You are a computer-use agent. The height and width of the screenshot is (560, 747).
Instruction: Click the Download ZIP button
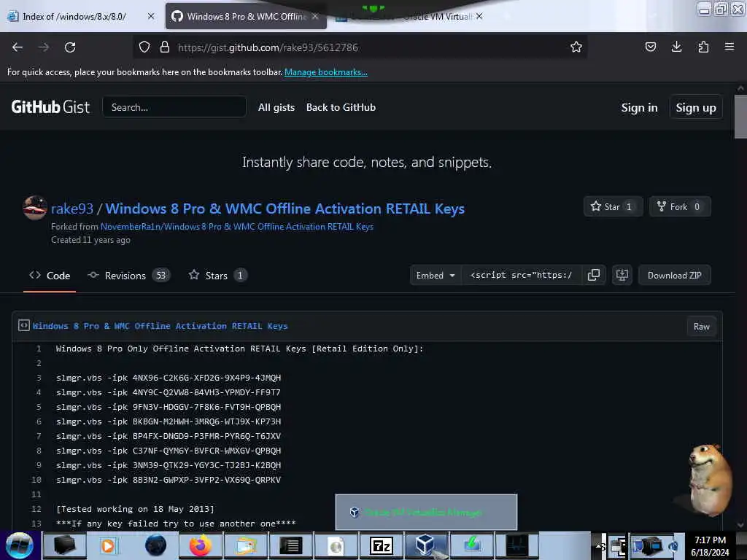(674, 275)
